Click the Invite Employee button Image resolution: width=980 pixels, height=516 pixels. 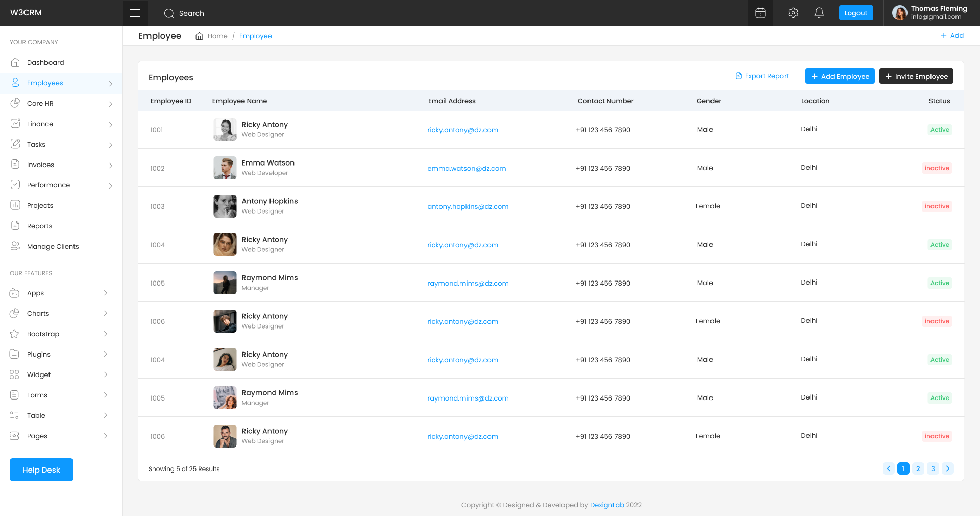(916, 76)
